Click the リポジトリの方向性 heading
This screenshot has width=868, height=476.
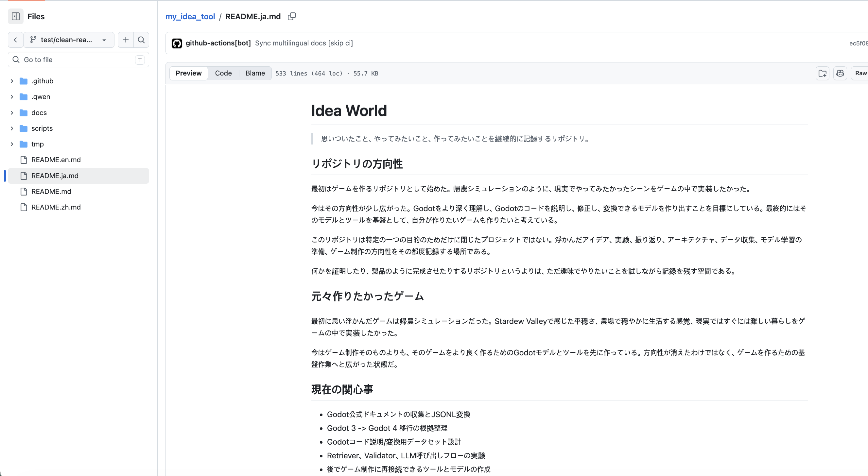pyautogui.click(x=357, y=164)
